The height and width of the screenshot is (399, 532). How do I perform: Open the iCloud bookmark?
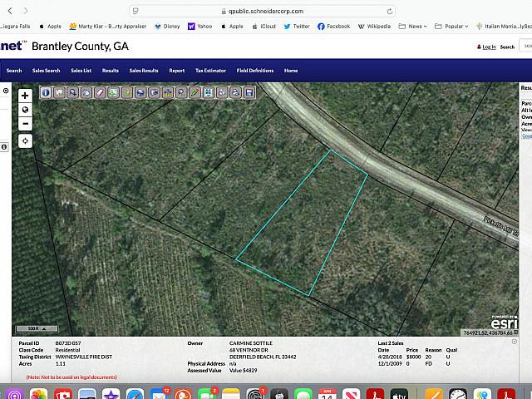click(264, 26)
